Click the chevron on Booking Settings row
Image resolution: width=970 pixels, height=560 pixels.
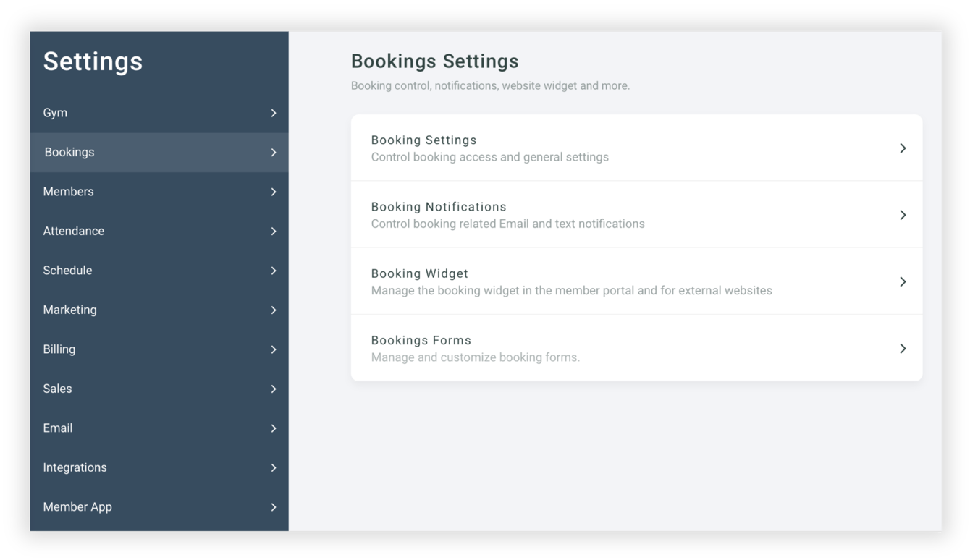(903, 148)
